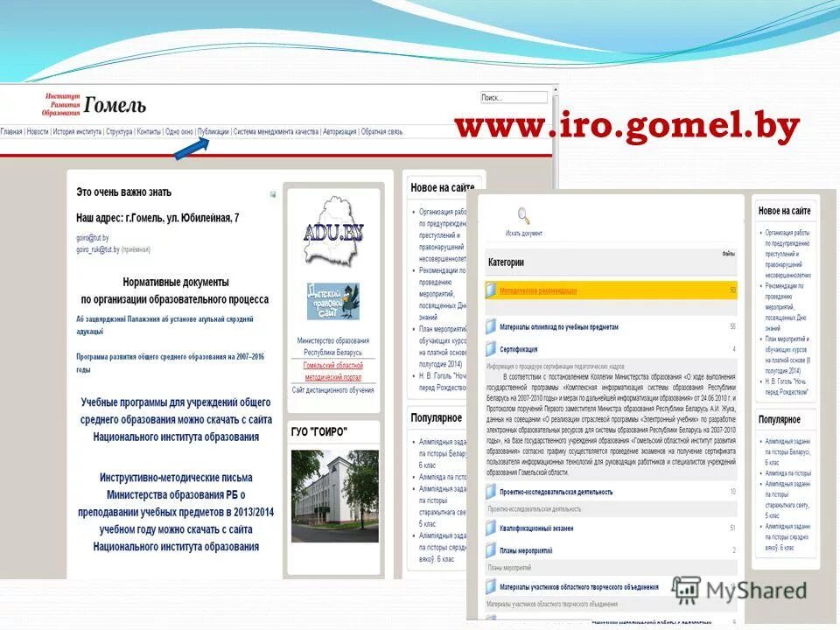Screen dimensions: 840x630
Task: Click folder icon beside Сертификация
Action: pyautogui.click(x=491, y=349)
